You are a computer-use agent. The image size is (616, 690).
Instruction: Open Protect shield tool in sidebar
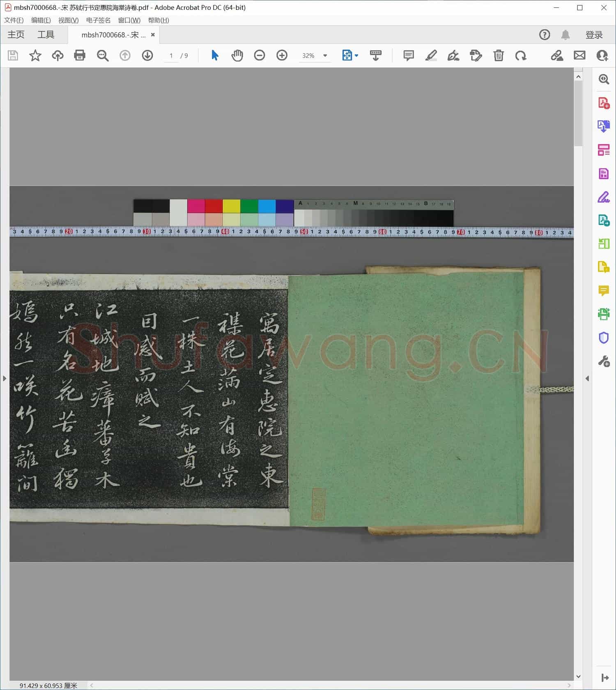tap(604, 338)
